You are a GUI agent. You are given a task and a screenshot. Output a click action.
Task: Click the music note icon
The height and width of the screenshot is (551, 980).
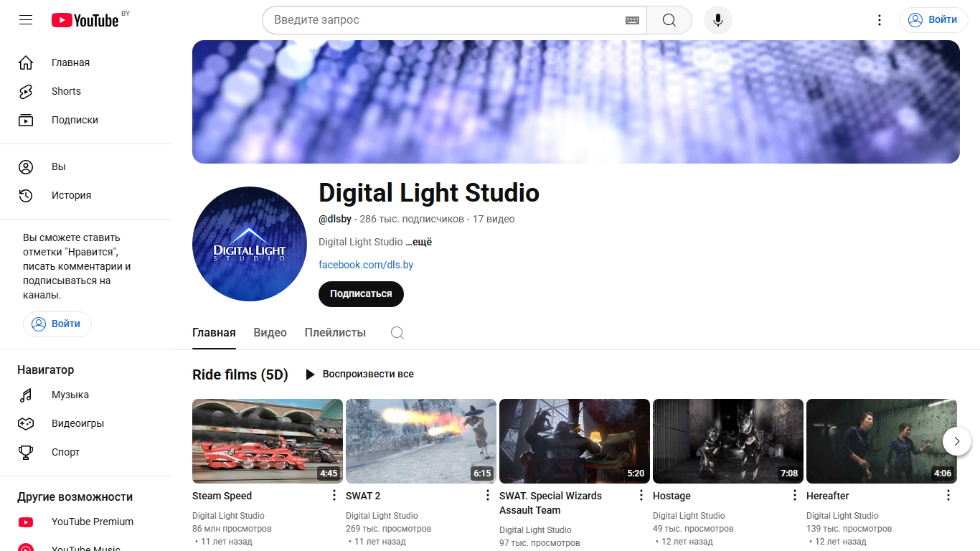26,395
